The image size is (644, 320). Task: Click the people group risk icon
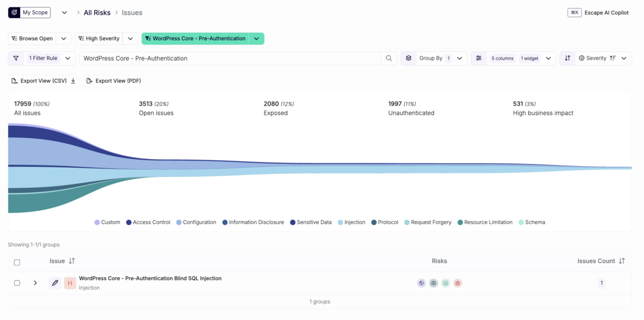[x=434, y=283]
